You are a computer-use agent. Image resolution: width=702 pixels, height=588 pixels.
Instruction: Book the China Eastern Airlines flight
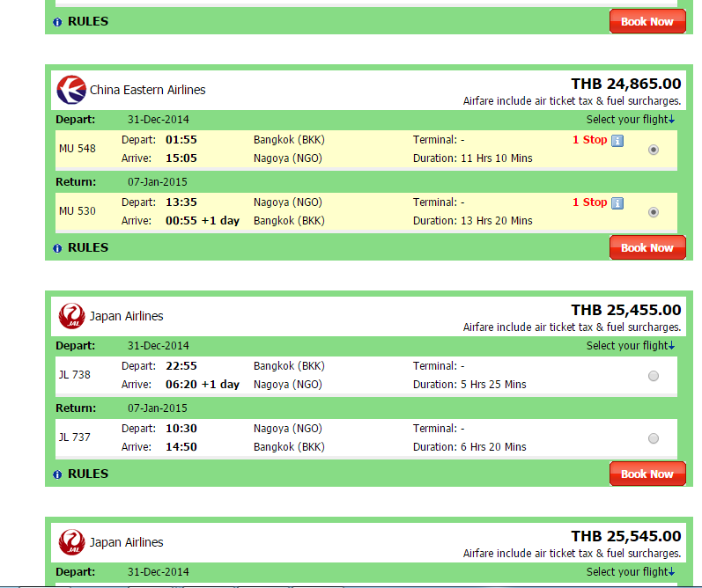pos(647,247)
